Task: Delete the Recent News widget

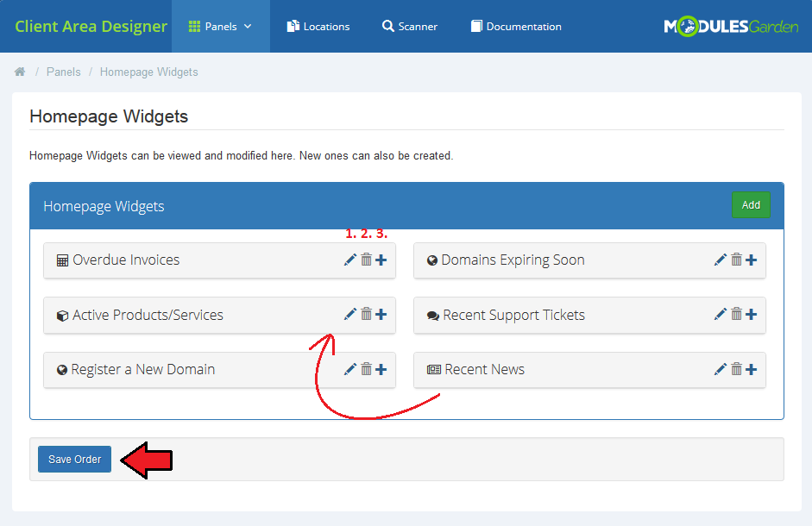Action: [736, 368]
